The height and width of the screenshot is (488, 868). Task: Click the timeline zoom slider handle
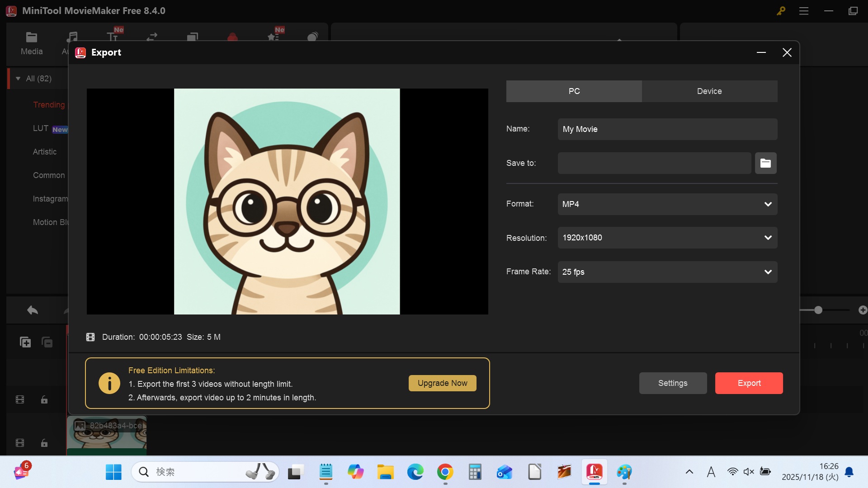point(818,310)
